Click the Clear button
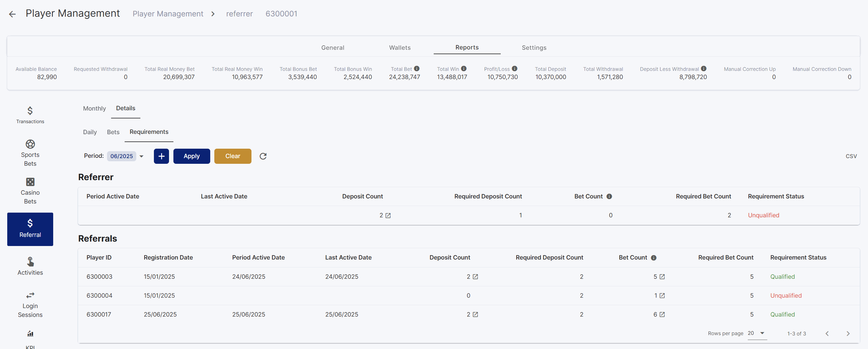 (x=233, y=156)
